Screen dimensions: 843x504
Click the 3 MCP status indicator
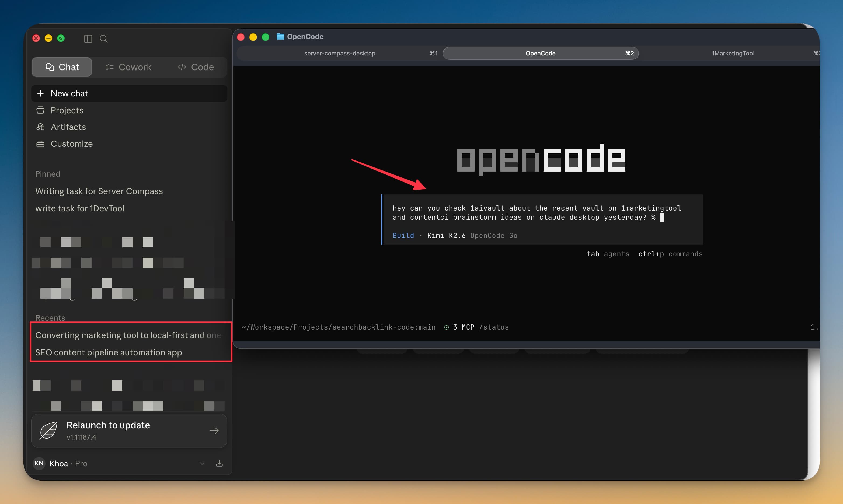[x=463, y=327]
